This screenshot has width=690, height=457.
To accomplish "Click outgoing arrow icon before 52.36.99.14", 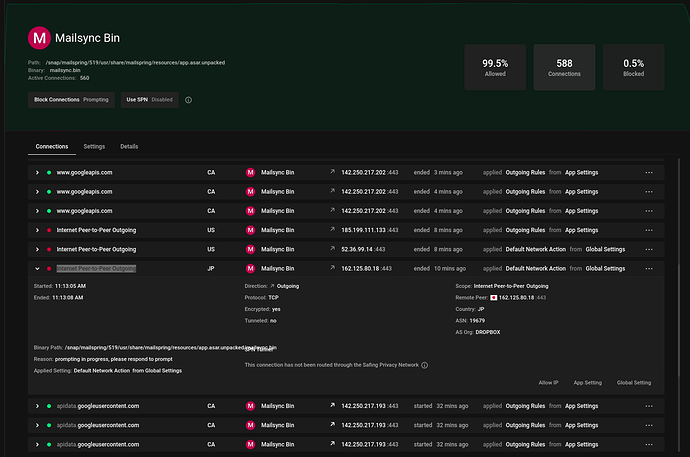I will pyautogui.click(x=332, y=249).
